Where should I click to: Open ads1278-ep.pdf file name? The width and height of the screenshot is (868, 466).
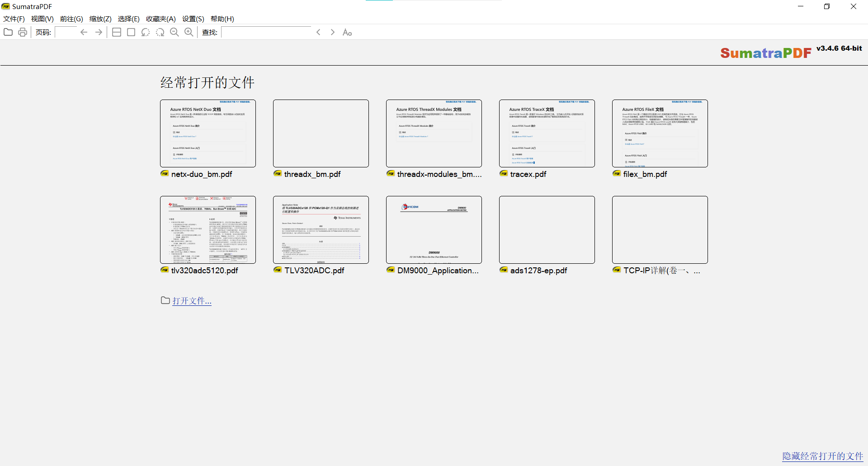pos(538,271)
